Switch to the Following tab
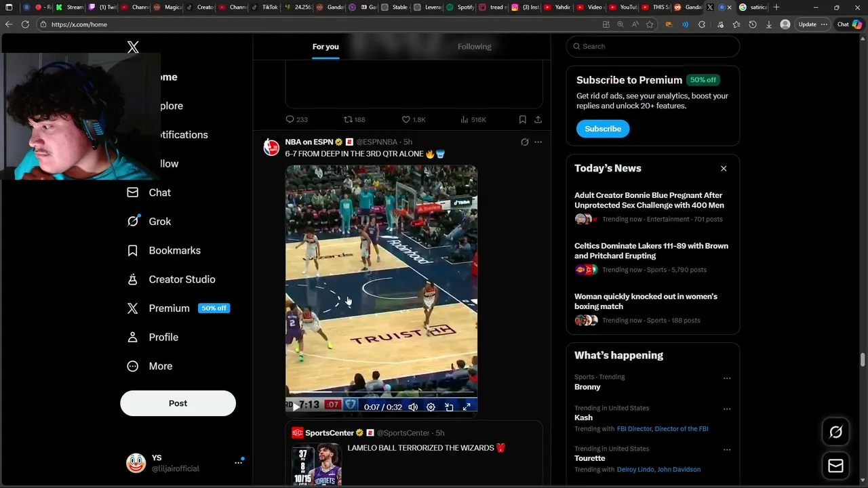This screenshot has height=488, width=868. (x=475, y=47)
